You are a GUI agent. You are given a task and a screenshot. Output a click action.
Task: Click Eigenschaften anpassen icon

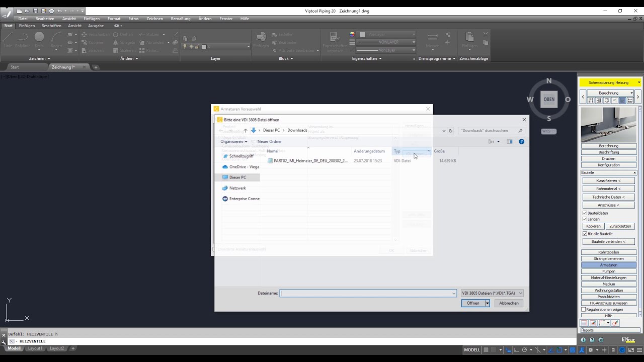coord(335,42)
